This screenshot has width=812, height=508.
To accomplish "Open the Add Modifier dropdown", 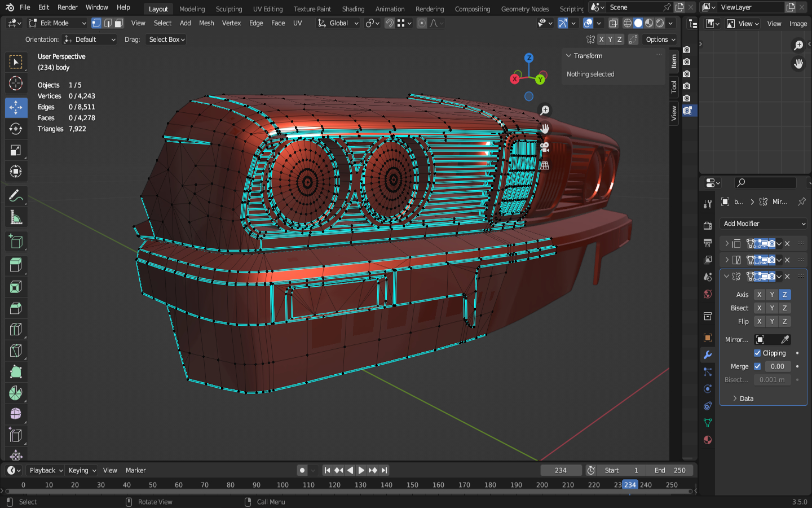I will coord(764,224).
